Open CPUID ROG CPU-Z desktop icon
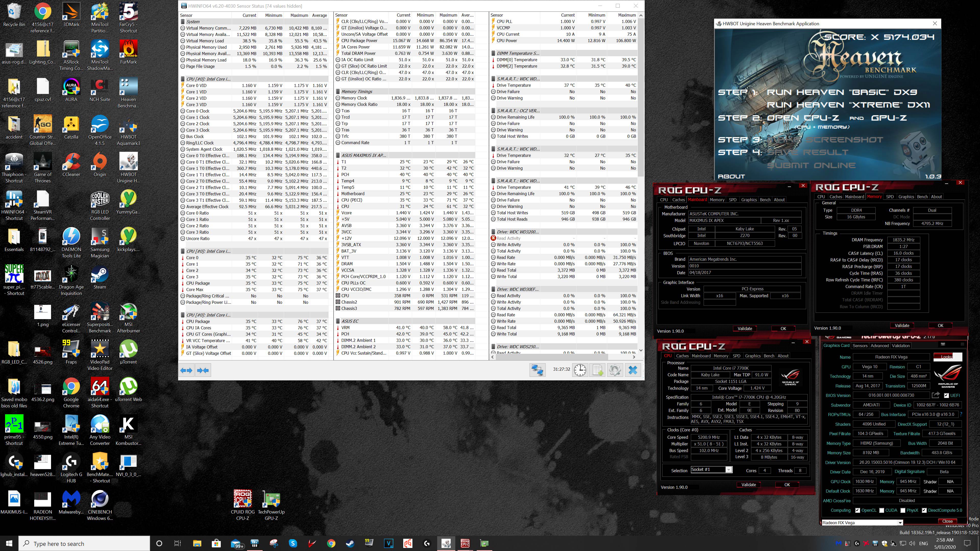The height and width of the screenshot is (551, 980). click(x=243, y=505)
